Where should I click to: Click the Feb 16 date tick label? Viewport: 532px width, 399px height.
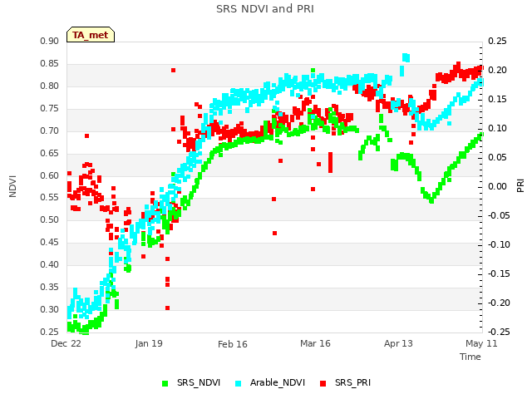tap(233, 344)
